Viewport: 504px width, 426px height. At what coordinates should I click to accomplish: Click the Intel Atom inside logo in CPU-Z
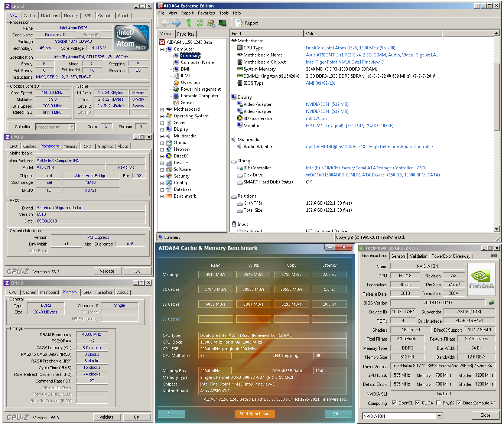coord(131,38)
